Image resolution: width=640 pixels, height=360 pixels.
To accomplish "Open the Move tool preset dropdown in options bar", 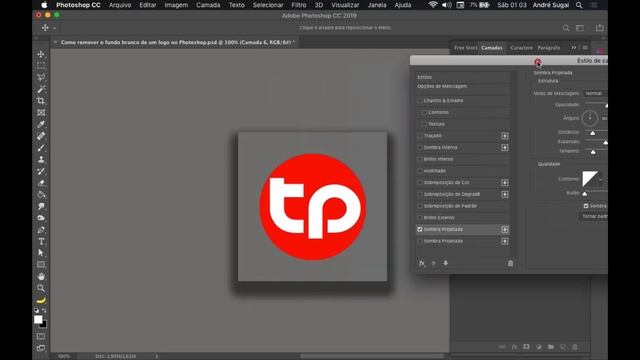I will point(55,28).
